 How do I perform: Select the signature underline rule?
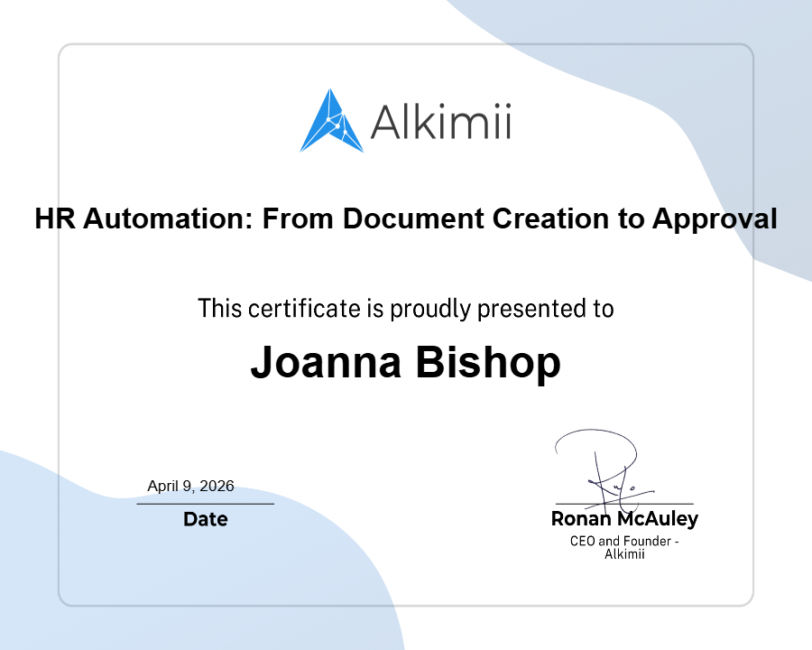point(624,504)
